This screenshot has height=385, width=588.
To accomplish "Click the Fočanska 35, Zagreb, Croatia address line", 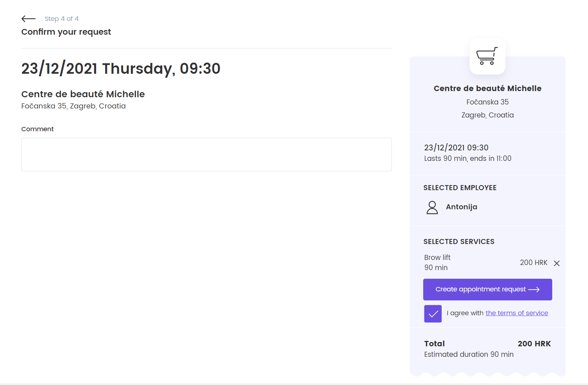I will click(73, 106).
